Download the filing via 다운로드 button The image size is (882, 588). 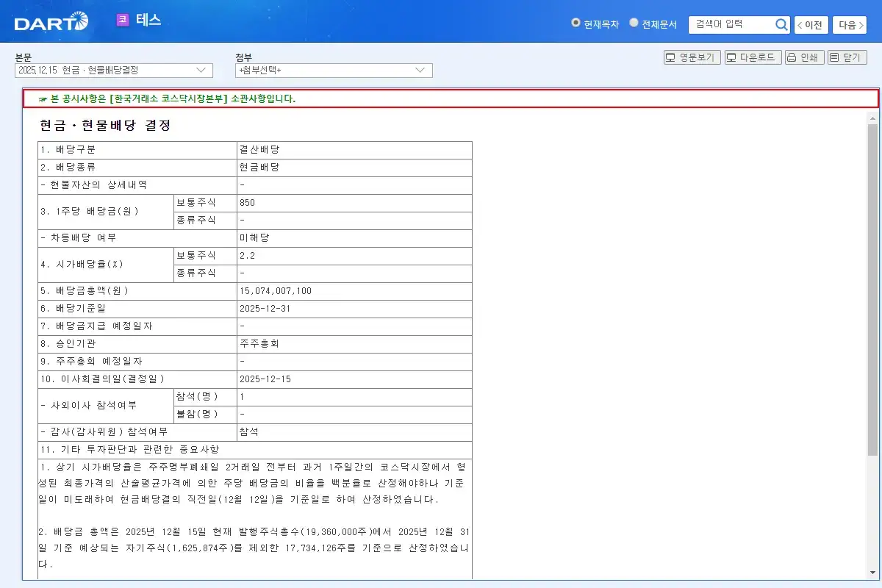point(753,57)
